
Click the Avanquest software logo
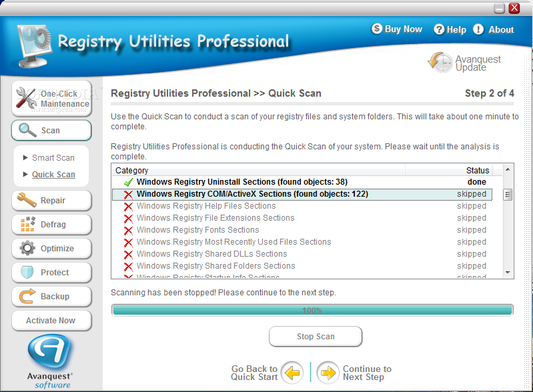49,361
